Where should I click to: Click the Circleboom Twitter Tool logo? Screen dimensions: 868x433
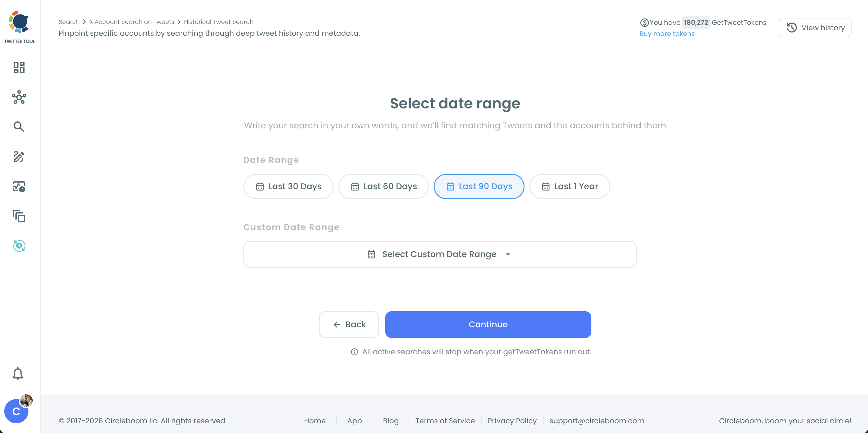[x=19, y=27]
